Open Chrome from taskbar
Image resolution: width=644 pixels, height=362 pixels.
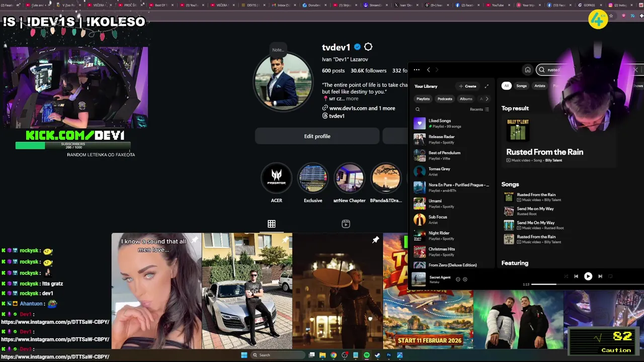[334, 355]
